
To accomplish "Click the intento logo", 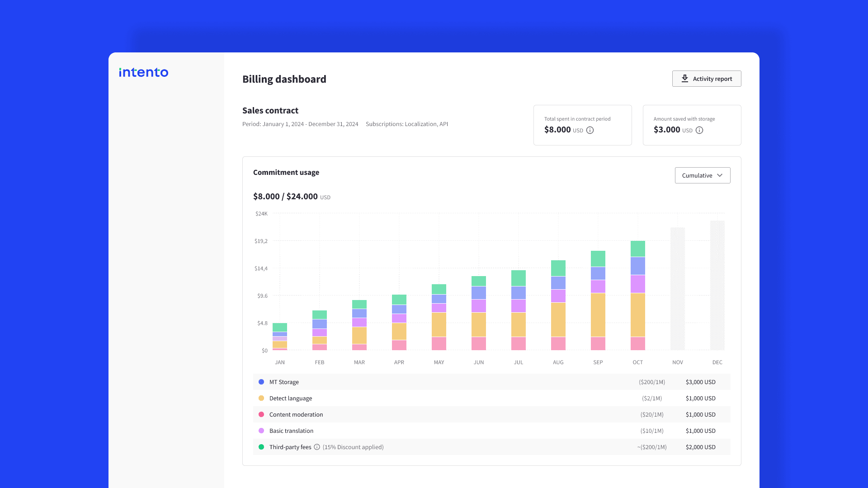I will (x=143, y=72).
